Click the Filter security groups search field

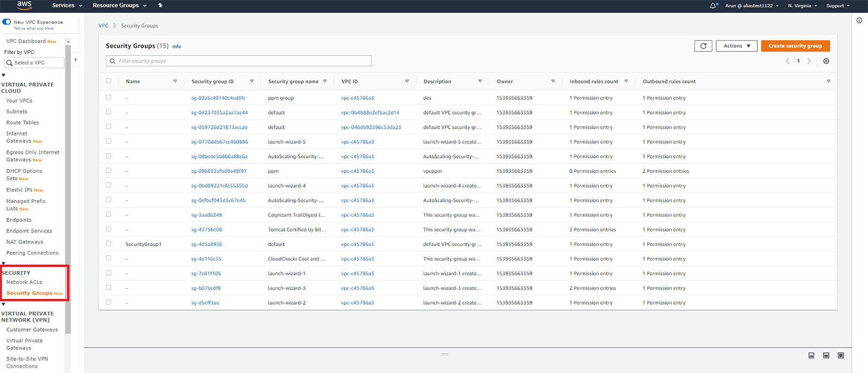coord(239,61)
